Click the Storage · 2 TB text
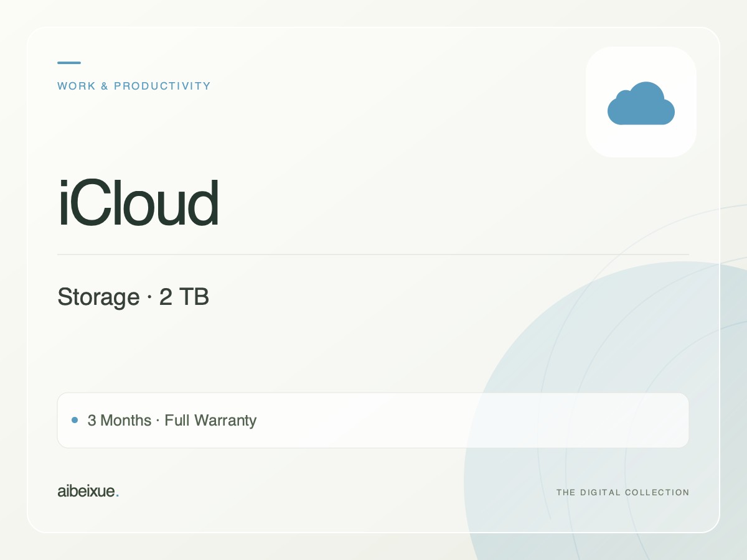Image resolution: width=747 pixels, height=560 pixels. (x=133, y=297)
